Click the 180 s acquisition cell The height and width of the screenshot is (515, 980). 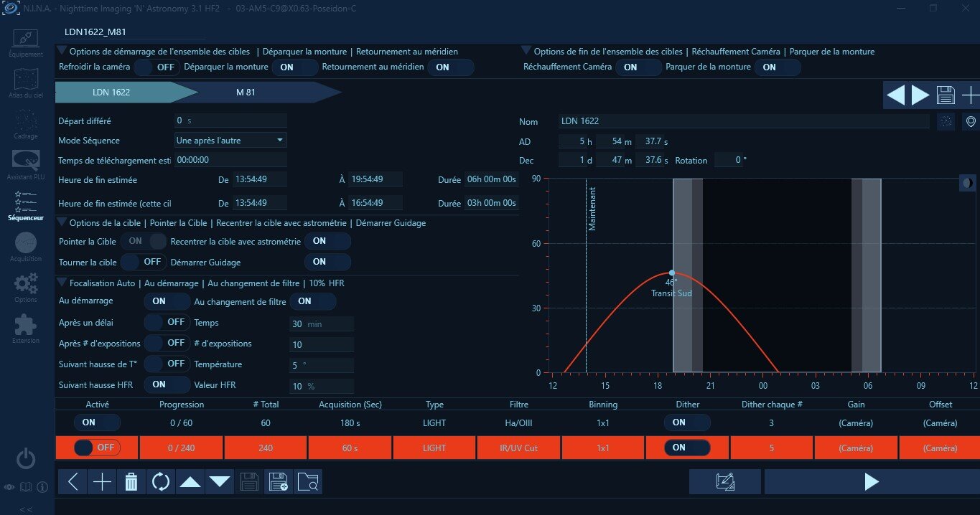(x=350, y=423)
